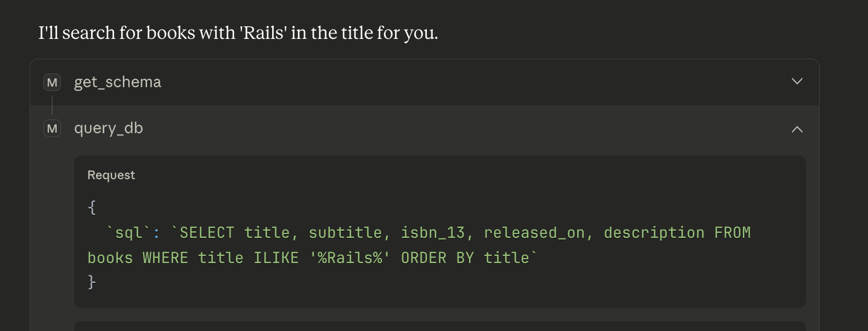The image size is (868, 331).
Task: Collapse the query_db section with its chevron
Action: [797, 129]
